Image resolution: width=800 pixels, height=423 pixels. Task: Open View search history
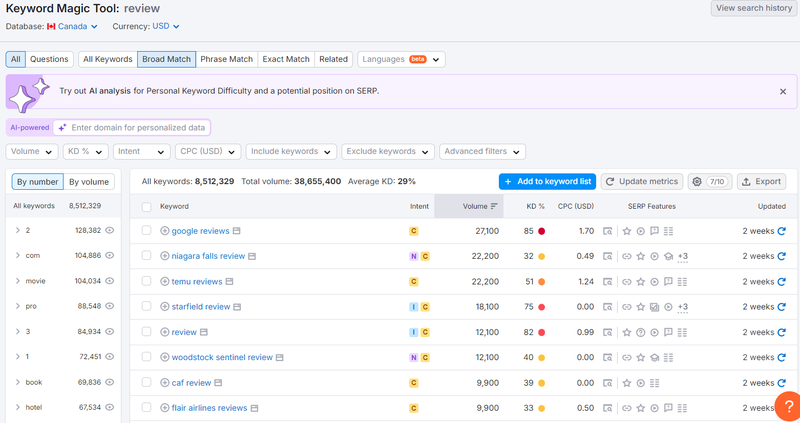point(754,8)
